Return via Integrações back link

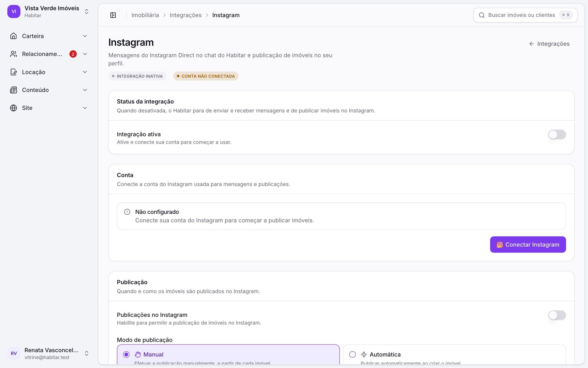click(549, 44)
